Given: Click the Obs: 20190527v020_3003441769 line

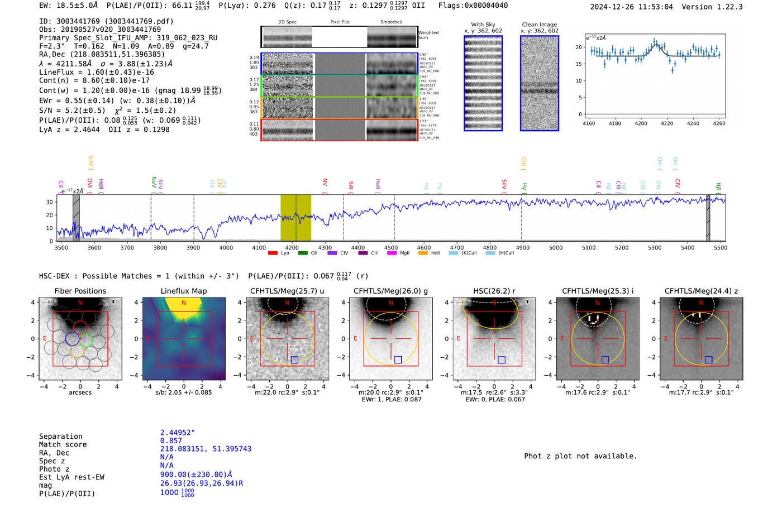Looking at the screenshot, I should pos(100,30).
